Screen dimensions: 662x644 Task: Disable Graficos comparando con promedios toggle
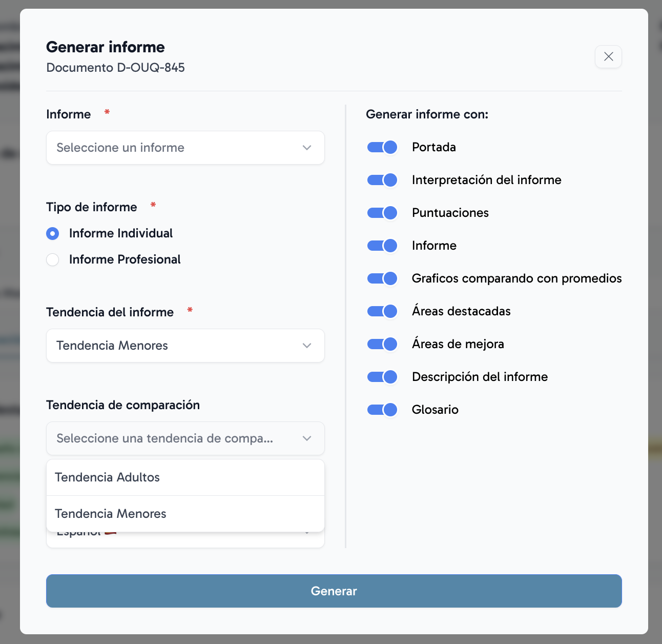click(382, 278)
